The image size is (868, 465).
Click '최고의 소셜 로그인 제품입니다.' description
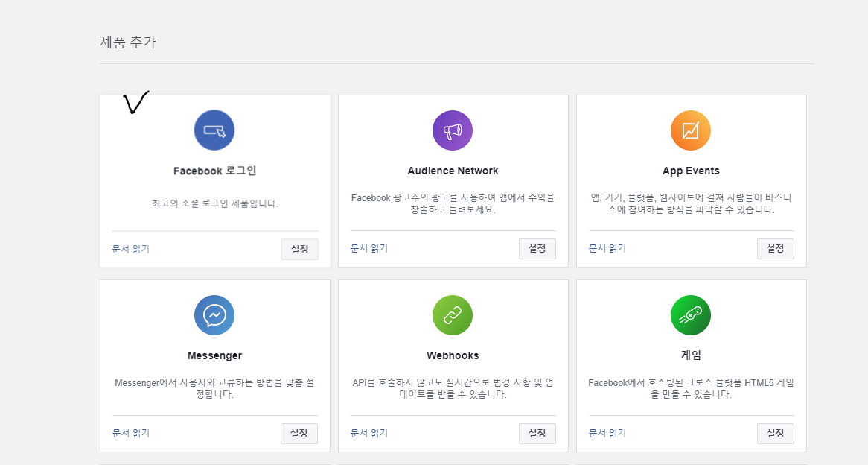coord(215,203)
